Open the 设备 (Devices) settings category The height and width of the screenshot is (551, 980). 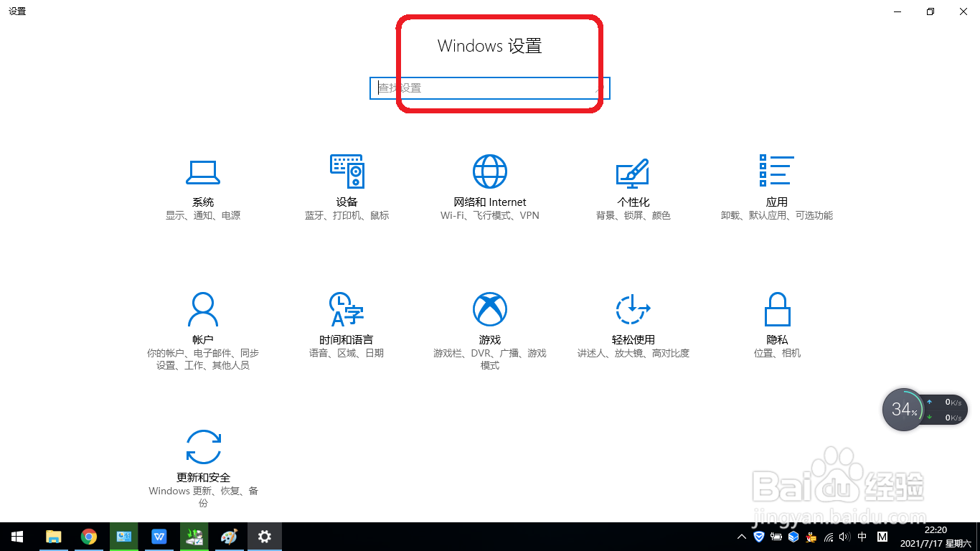[347, 188]
